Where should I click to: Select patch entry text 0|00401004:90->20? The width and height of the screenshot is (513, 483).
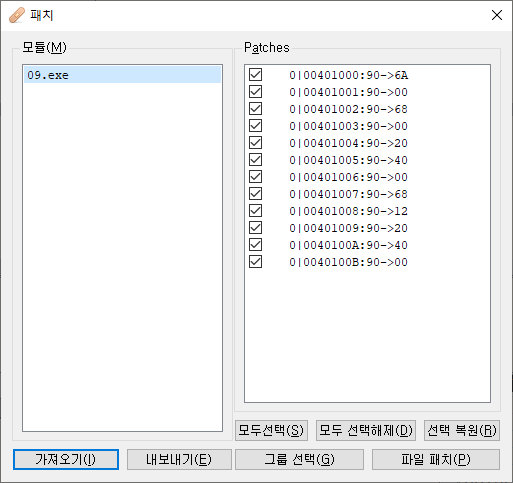[348, 143]
